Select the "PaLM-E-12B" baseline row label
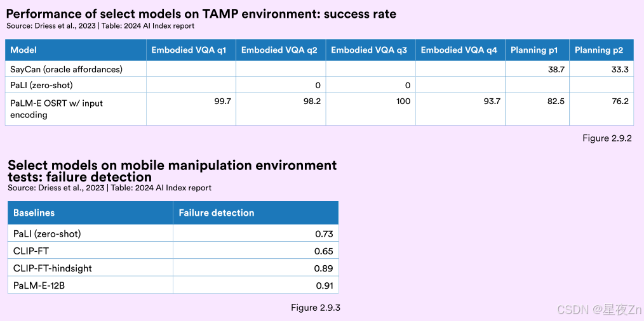This screenshot has width=644, height=321. (x=39, y=285)
